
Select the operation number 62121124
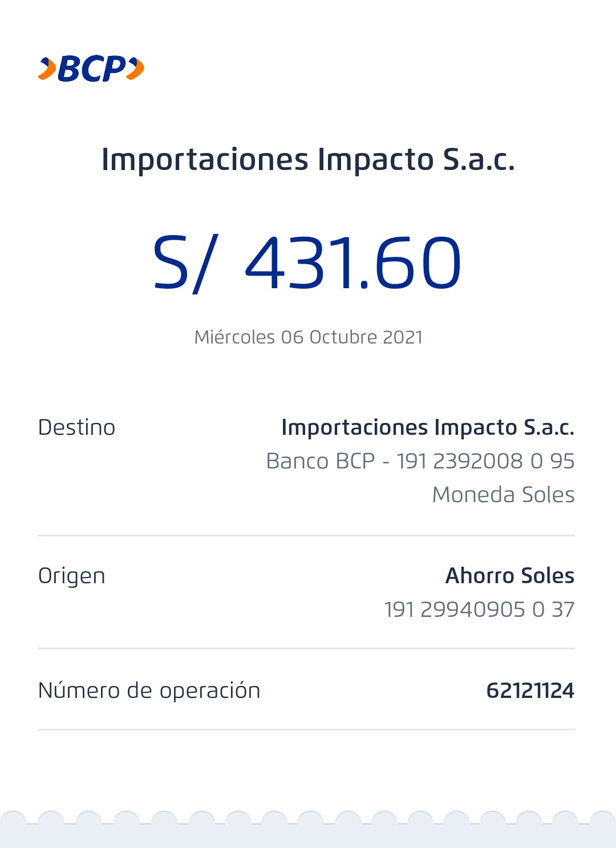coord(530,690)
